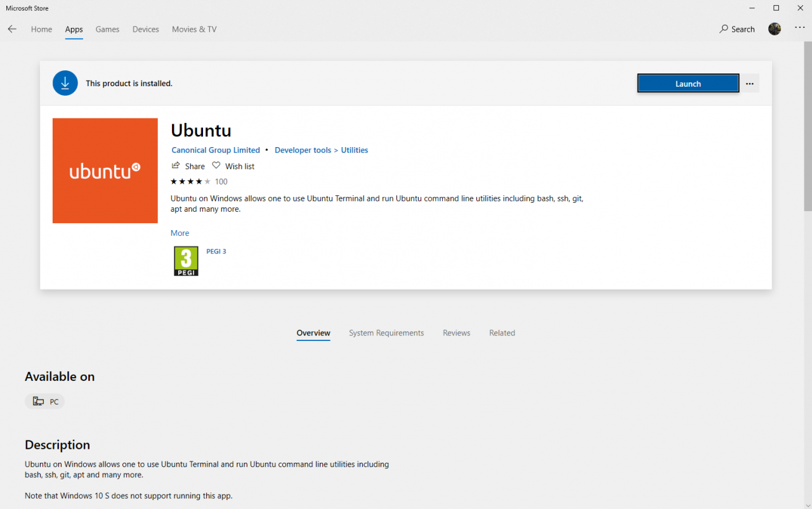The image size is (812, 509).
Task: Maximize the Microsoft Store window
Action: [x=776, y=8]
